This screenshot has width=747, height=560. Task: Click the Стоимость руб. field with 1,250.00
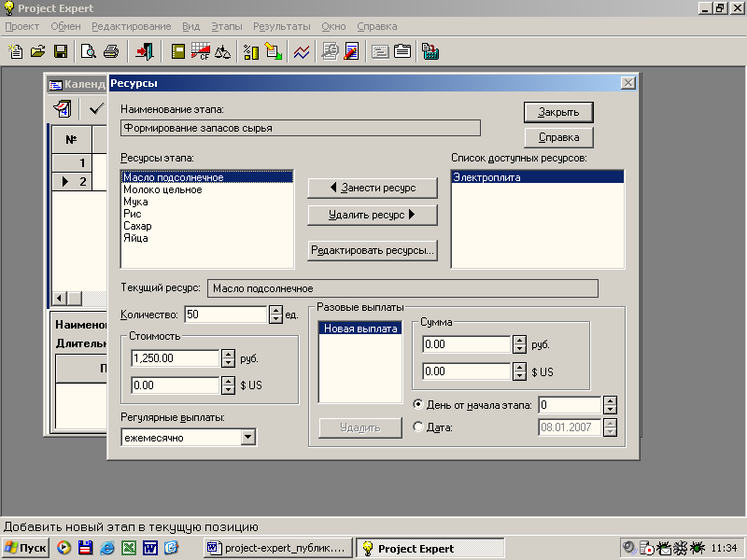click(x=175, y=358)
